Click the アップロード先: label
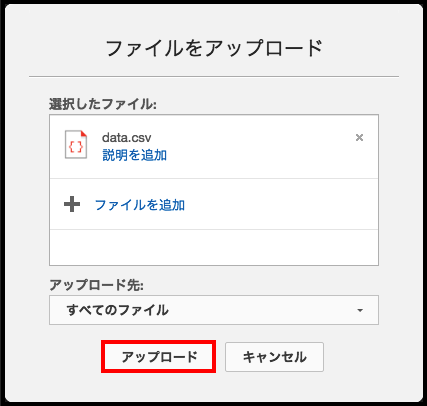The image size is (427, 406). pyautogui.click(x=96, y=285)
